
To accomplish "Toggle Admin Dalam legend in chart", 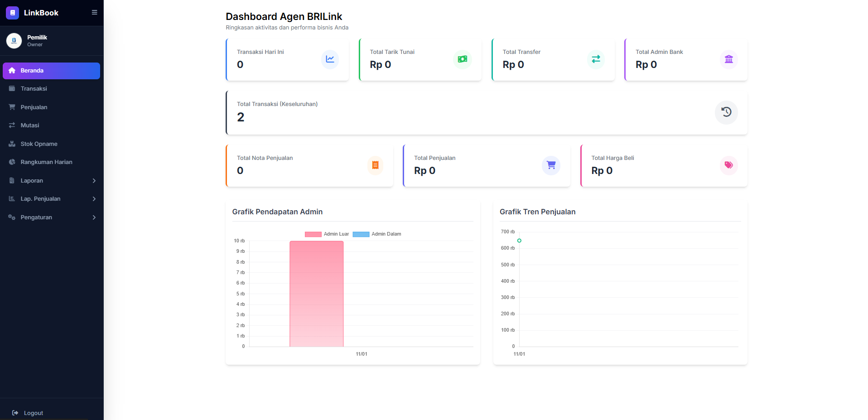I will (361, 234).
